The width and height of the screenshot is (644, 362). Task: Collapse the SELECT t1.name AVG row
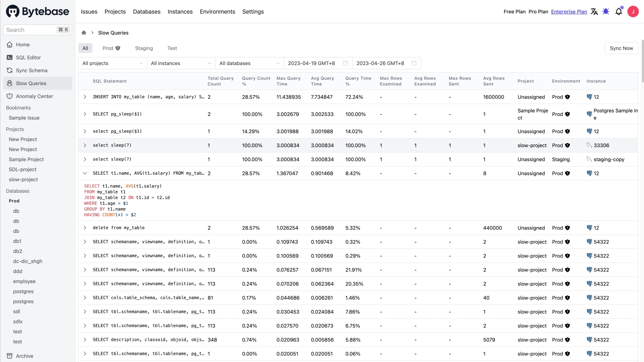(x=85, y=173)
